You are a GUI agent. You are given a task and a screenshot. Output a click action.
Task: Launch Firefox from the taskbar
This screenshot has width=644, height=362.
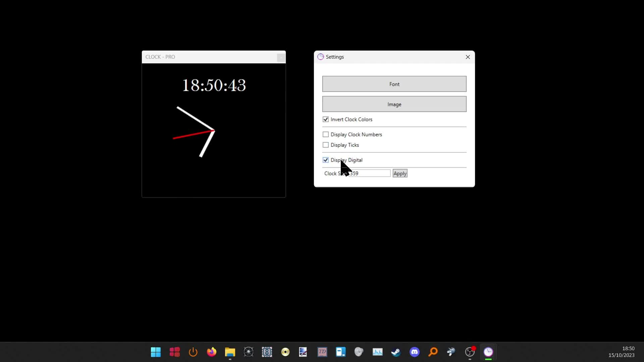tap(212, 352)
